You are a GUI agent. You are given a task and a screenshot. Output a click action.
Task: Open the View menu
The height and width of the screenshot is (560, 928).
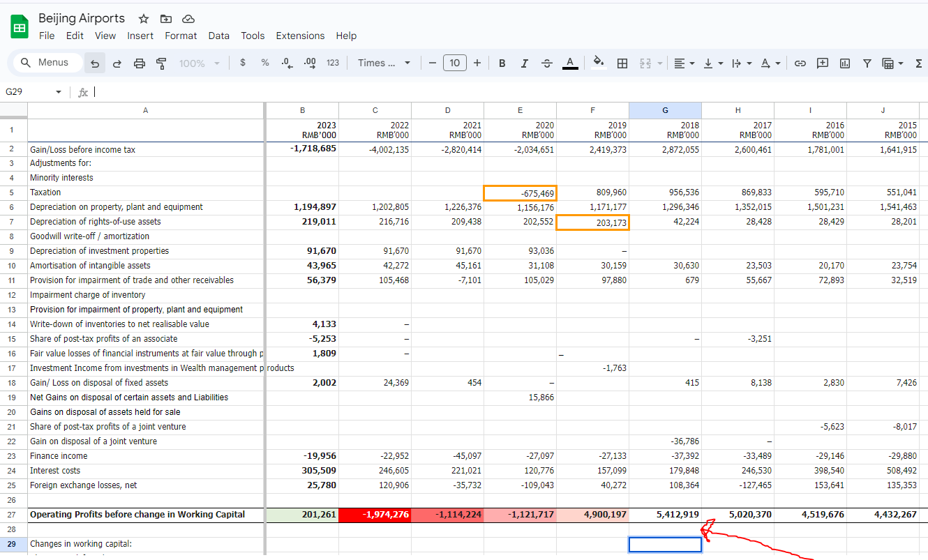pos(105,36)
